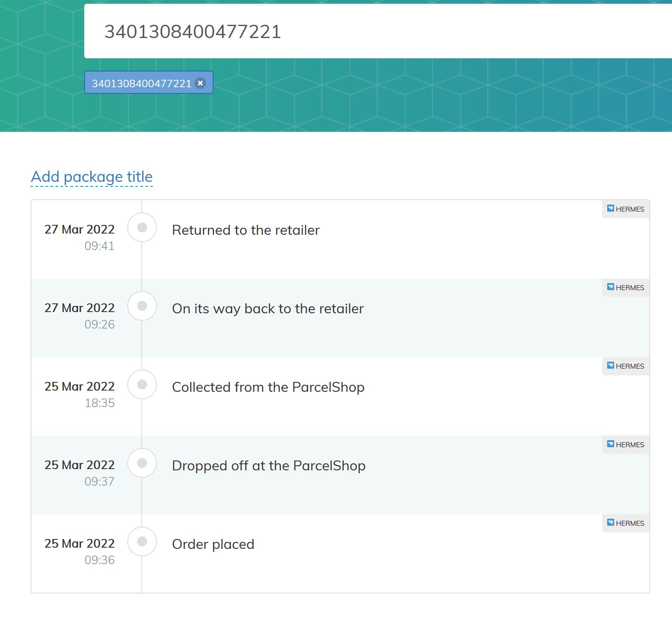Click Hermes badge on Collected from ParcelShop row
This screenshot has width=672, height=627.
pos(625,366)
